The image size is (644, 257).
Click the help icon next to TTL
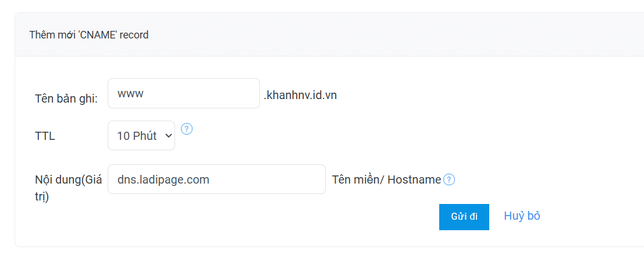(186, 129)
